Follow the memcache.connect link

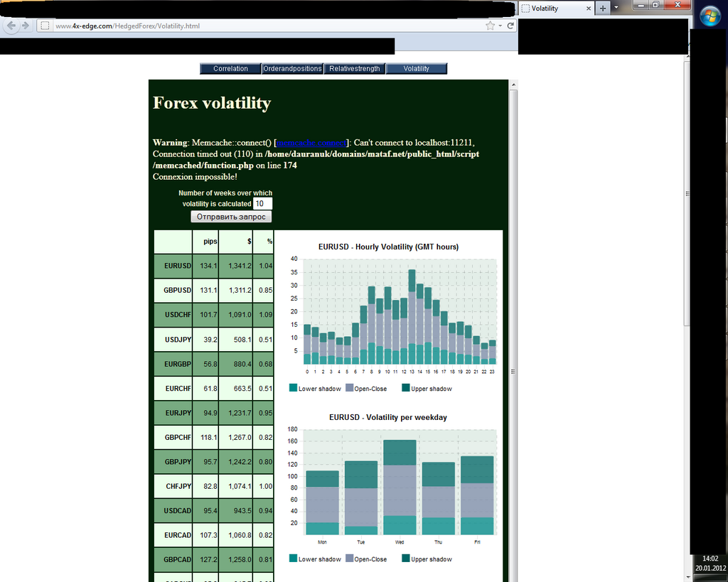point(311,143)
